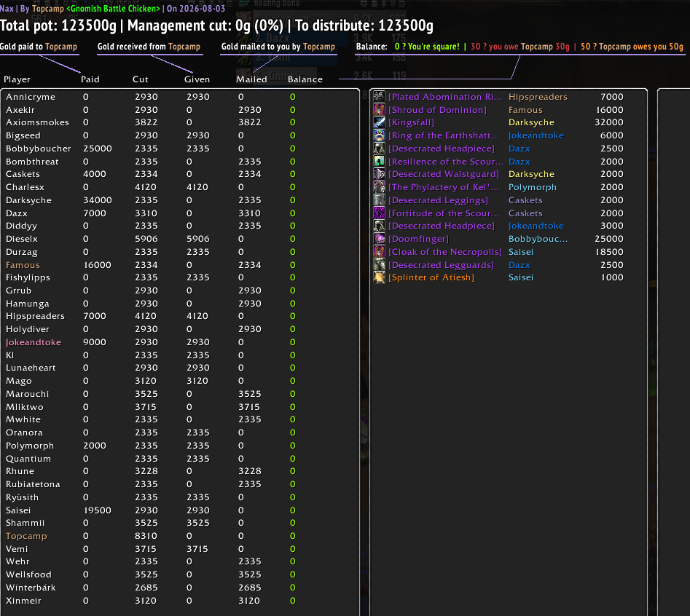The image size is (690, 616).
Task: Click the Cloak of the Necropolis icon
Action: (x=379, y=252)
